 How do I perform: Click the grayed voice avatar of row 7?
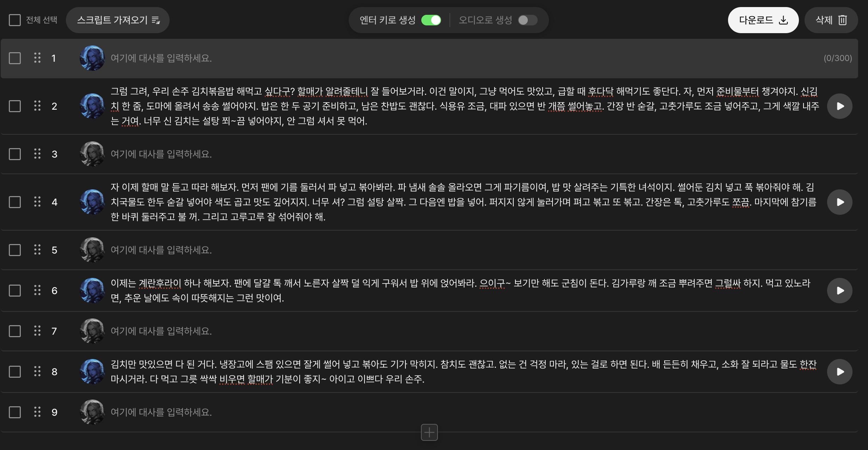(92, 331)
